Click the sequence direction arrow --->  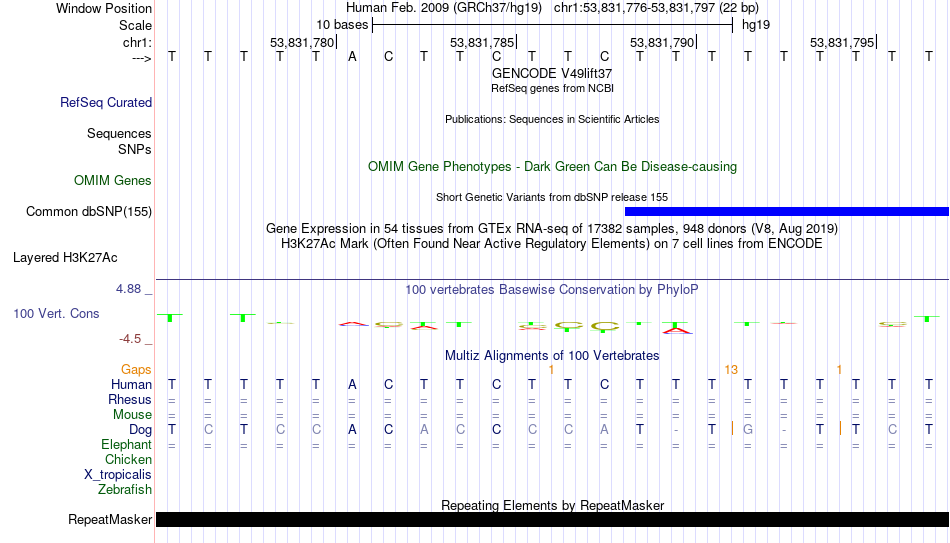click(x=142, y=58)
